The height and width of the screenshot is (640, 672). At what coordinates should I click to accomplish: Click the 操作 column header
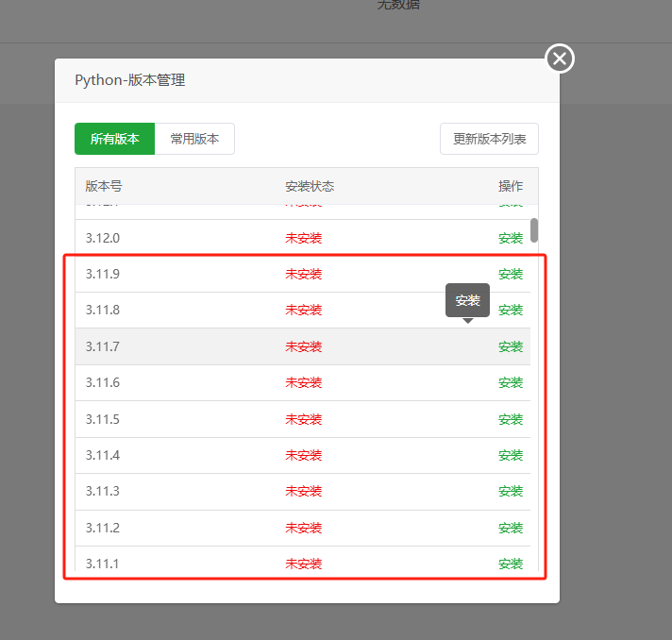coord(511,186)
